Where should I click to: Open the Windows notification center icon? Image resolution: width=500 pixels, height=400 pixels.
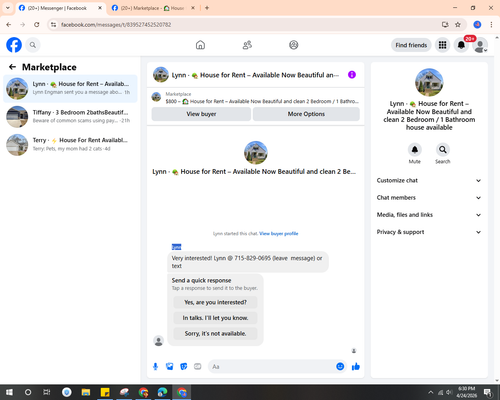click(x=488, y=392)
